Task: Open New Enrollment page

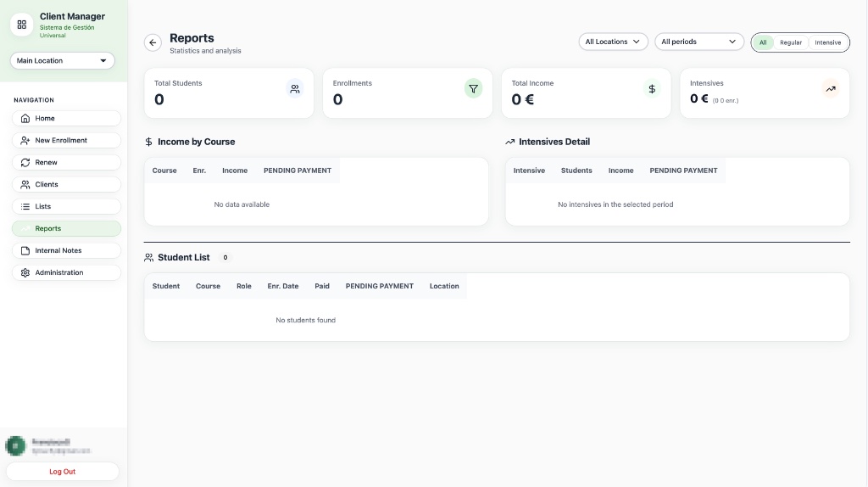Action: (x=66, y=140)
